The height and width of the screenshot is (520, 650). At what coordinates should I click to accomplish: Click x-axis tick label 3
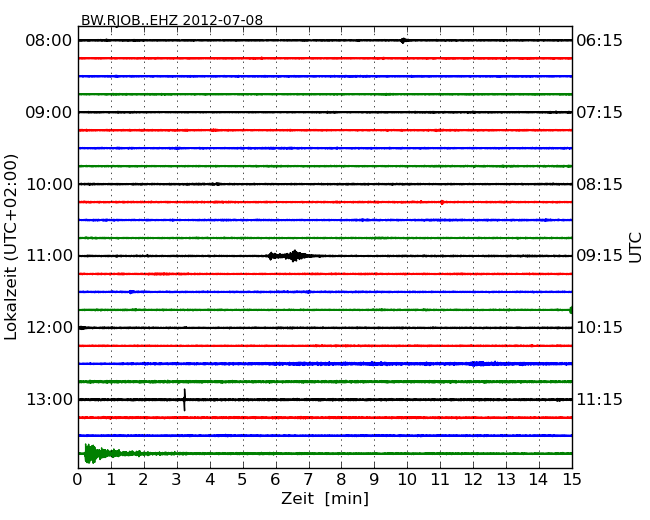(177, 479)
